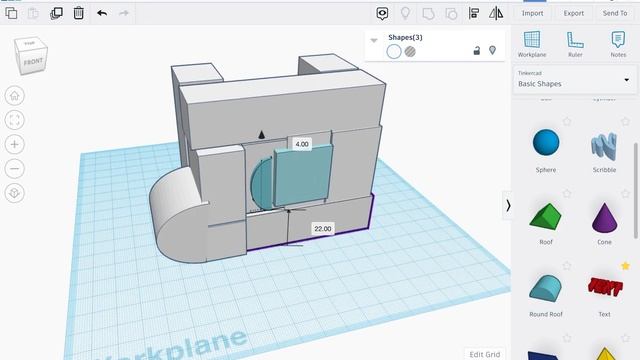Unfavorite the Text shape yellow star

625,266
